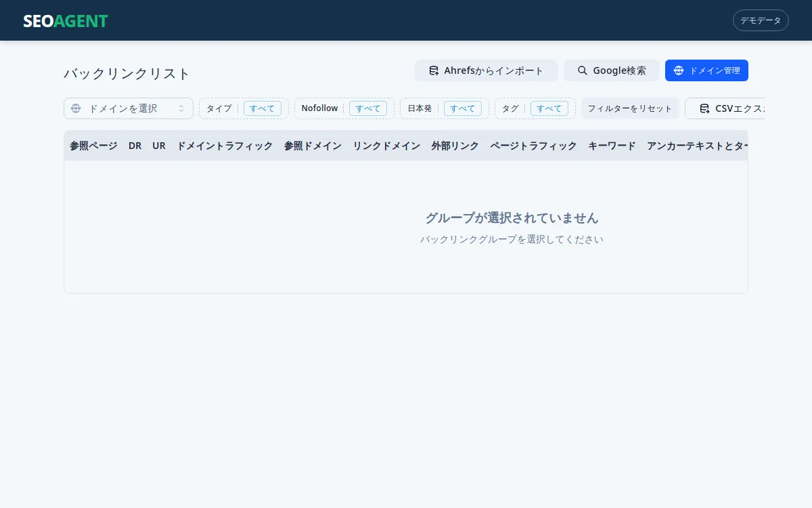Open ドメイン管理

pos(706,70)
